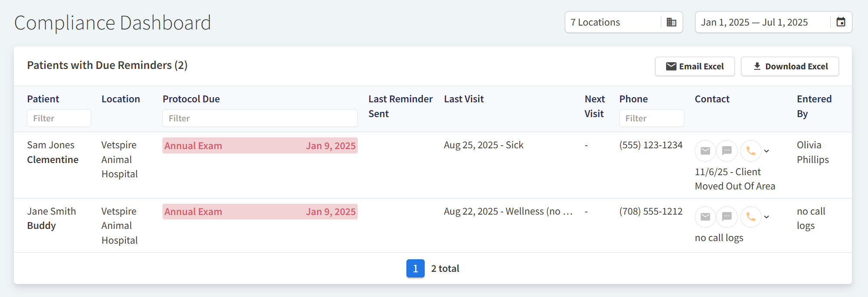The image size is (868, 297).
Task: Click the phone call icon for Clementine
Action: (751, 151)
